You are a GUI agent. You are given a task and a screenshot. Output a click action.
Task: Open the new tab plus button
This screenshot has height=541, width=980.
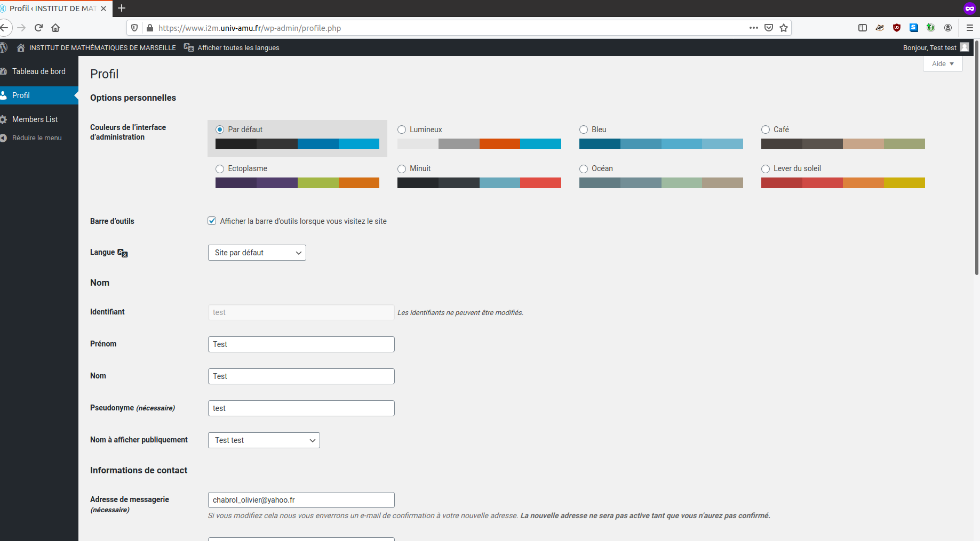click(122, 8)
